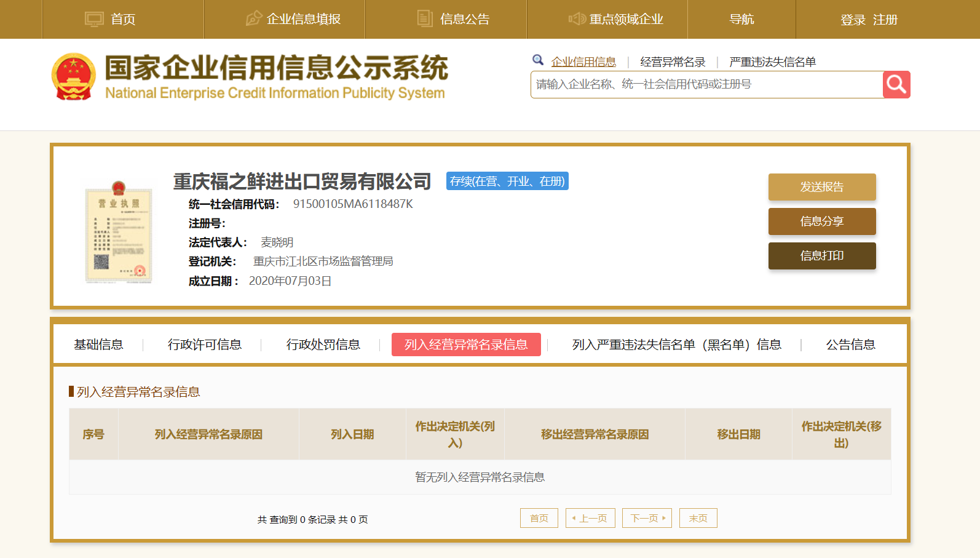The image size is (980, 558).
Task: Click the 信息分享 button
Action: click(x=822, y=221)
